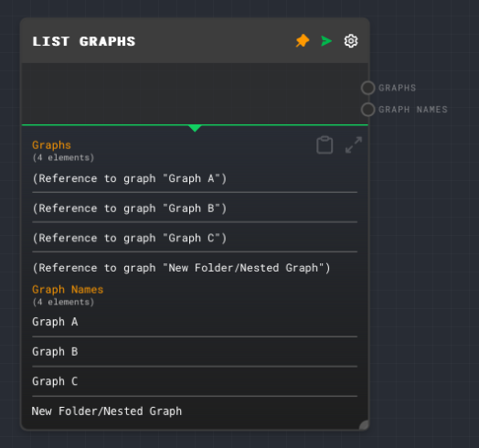Select the List Graphs node title
Viewport: 479px width, 448px height.
coord(84,41)
